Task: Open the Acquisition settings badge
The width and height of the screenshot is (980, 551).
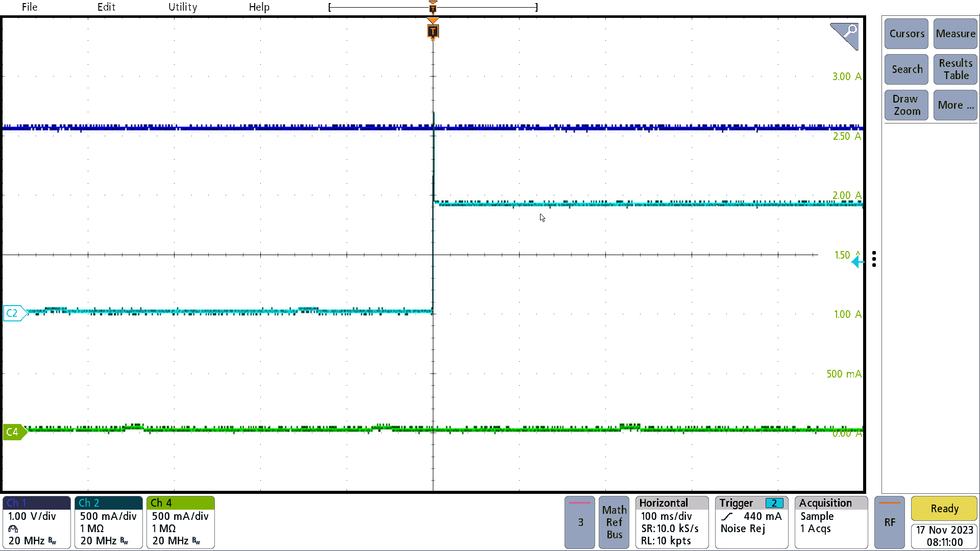Action: point(831,522)
